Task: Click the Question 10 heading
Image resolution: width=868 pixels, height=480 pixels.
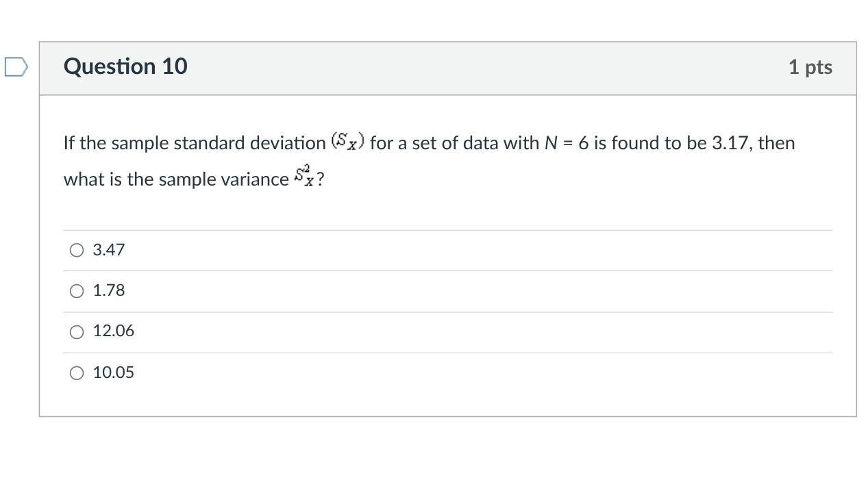Action: (125, 66)
